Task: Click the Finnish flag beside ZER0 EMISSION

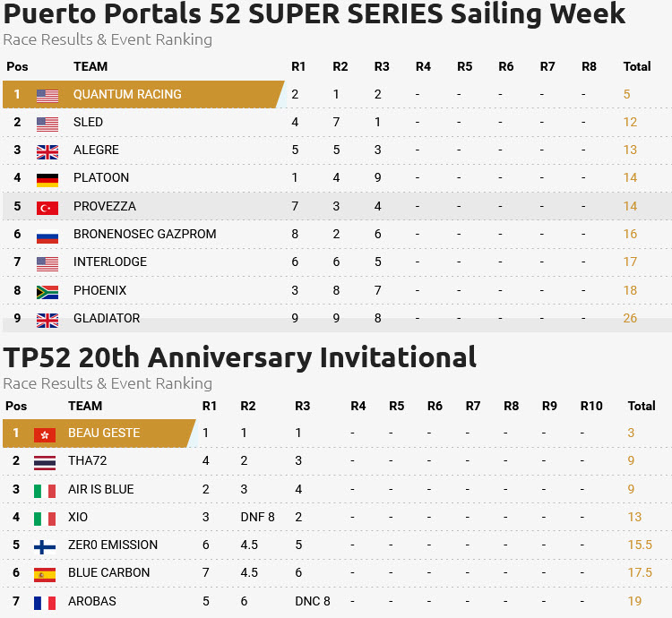Action: pyautogui.click(x=44, y=546)
